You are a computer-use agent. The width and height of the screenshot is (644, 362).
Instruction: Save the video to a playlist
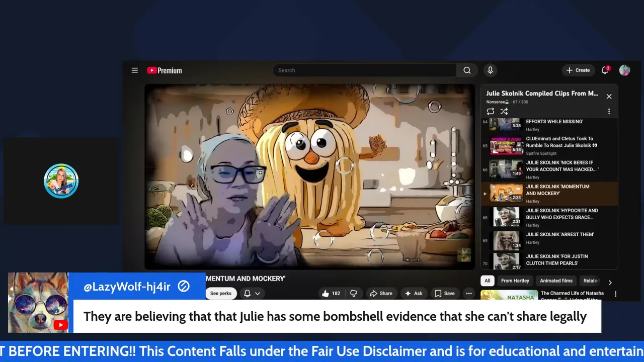(445, 293)
